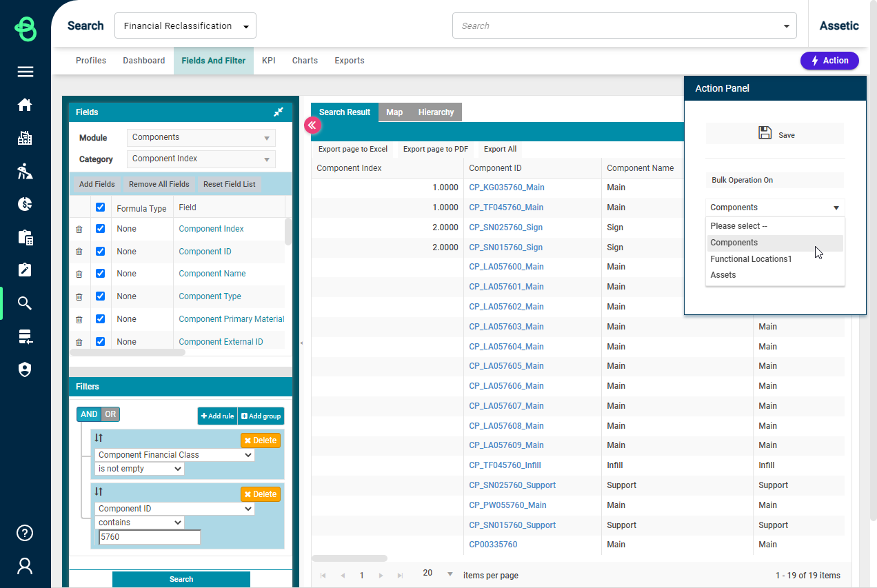Image resolution: width=877 pixels, height=588 pixels.
Task: Click Export page to Excel
Action: (353, 149)
